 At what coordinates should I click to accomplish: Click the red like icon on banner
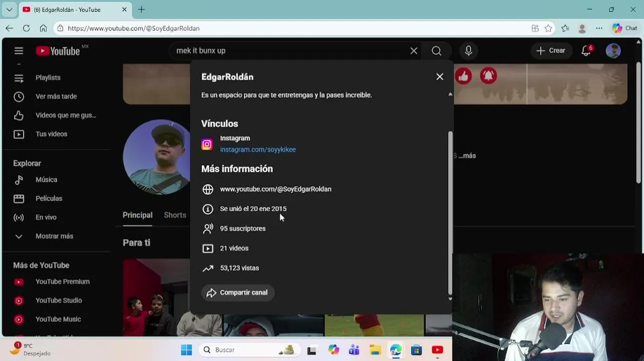pos(463,76)
